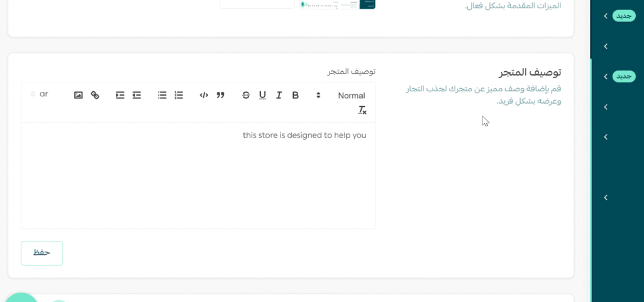Click the حفظ save button
644x302 pixels.
[42, 253]
